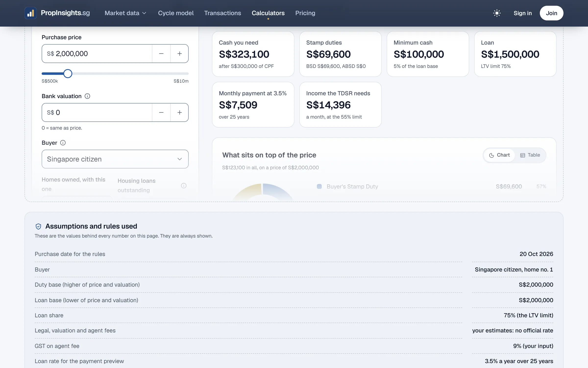Click the S$7,509 monthly payment value
This screenshot has width=588, height=368.
click(238, 105)
